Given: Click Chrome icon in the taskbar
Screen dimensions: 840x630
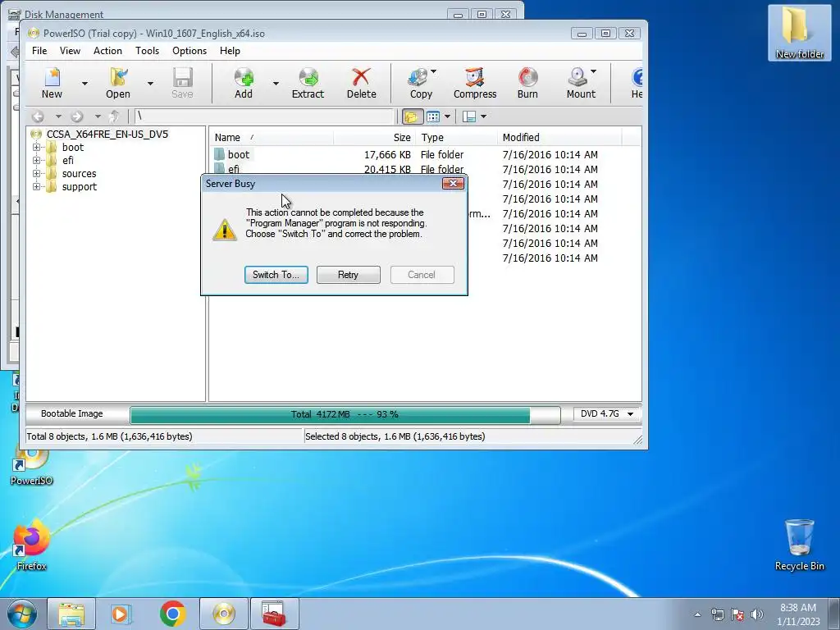Looking at the screenshot, I should tap(172, 614).
